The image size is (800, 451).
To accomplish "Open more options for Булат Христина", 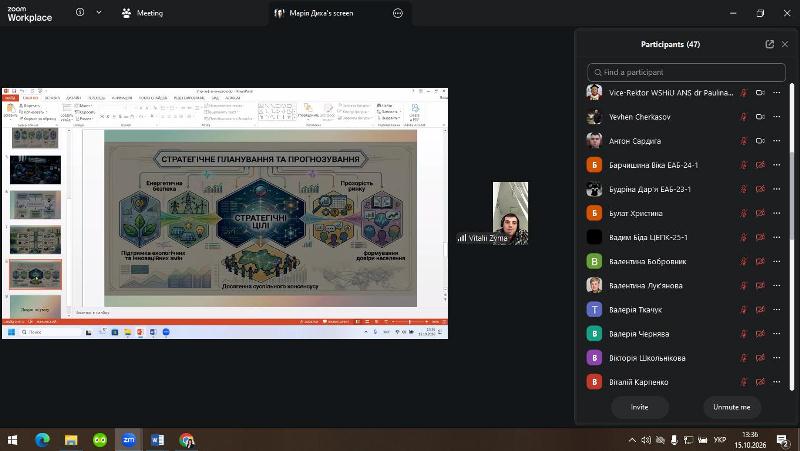I will coord(777,213).
